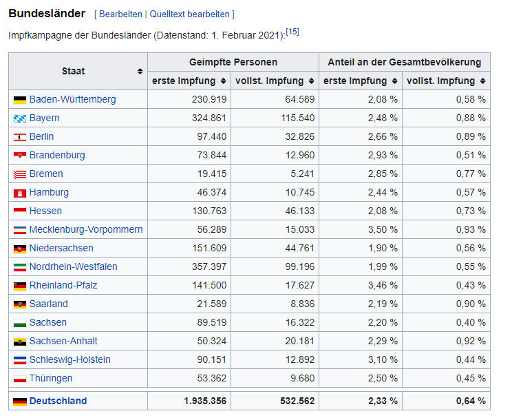The width and height of the screenshot is (512, 420).
Task: Click the Schleswig-Holstein flag icon
Action: pos(19,360)
